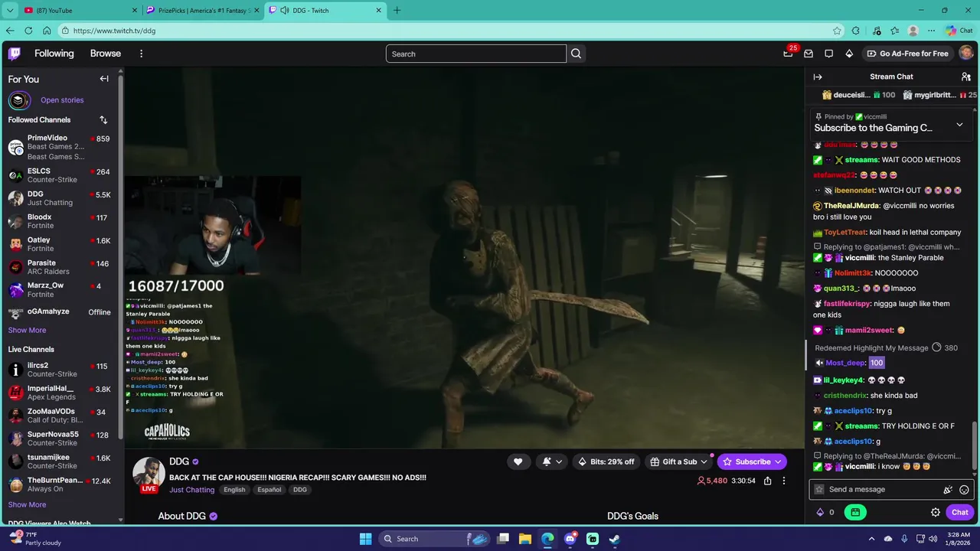
Task: Open the stream three-dot options menu
Action: 783,481
